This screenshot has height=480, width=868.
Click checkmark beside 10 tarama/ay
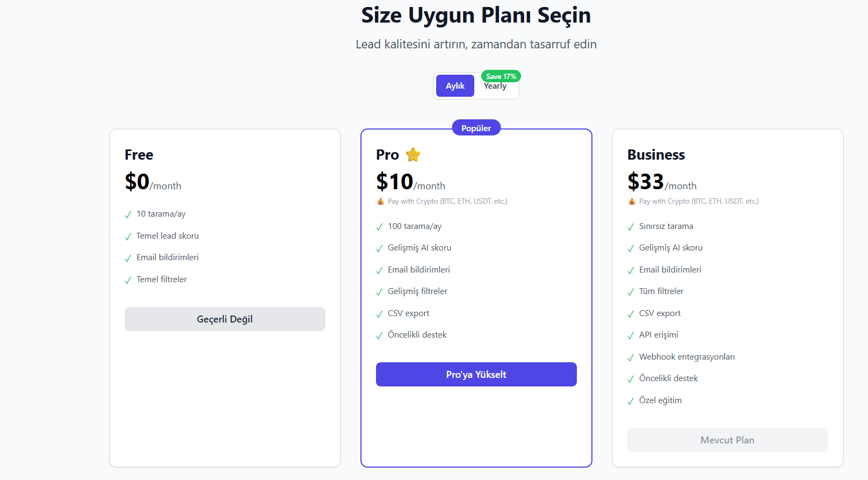tap(128, 215)
